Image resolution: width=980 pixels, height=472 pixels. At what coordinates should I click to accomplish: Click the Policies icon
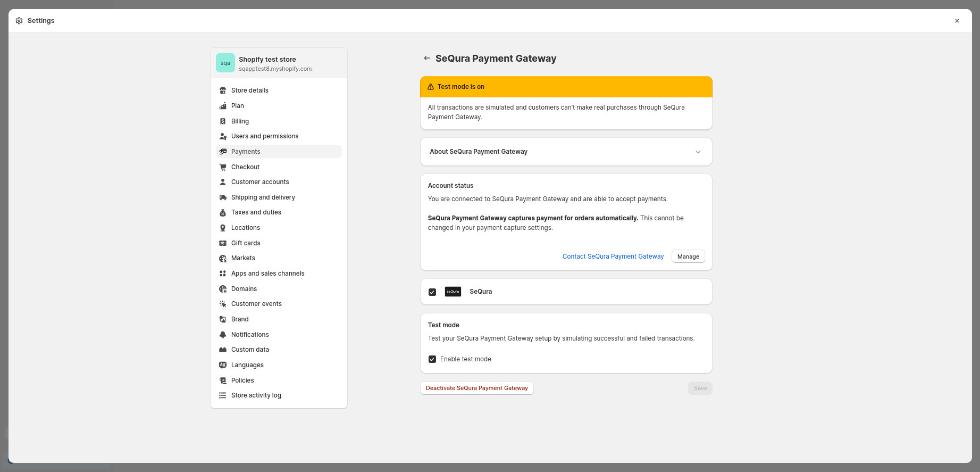(x=223, y=380)
